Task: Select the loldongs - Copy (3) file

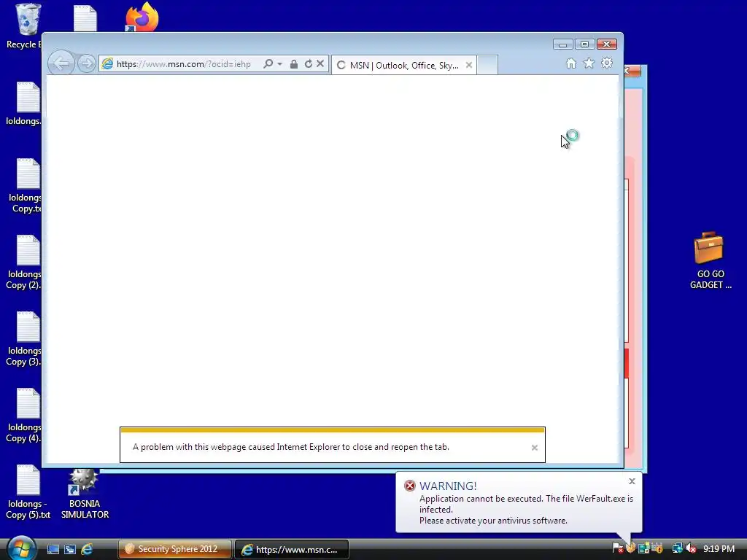Action: point(24,339)
